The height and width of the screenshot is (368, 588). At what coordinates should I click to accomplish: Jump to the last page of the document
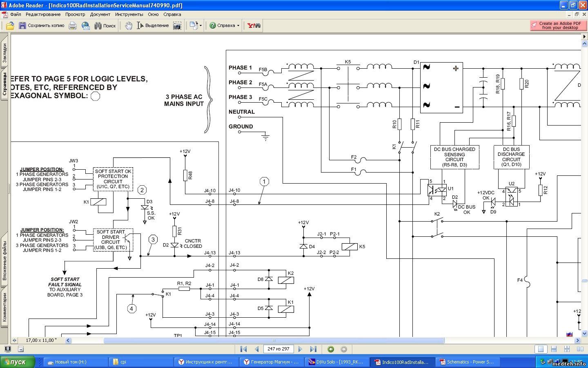(313, 349)
